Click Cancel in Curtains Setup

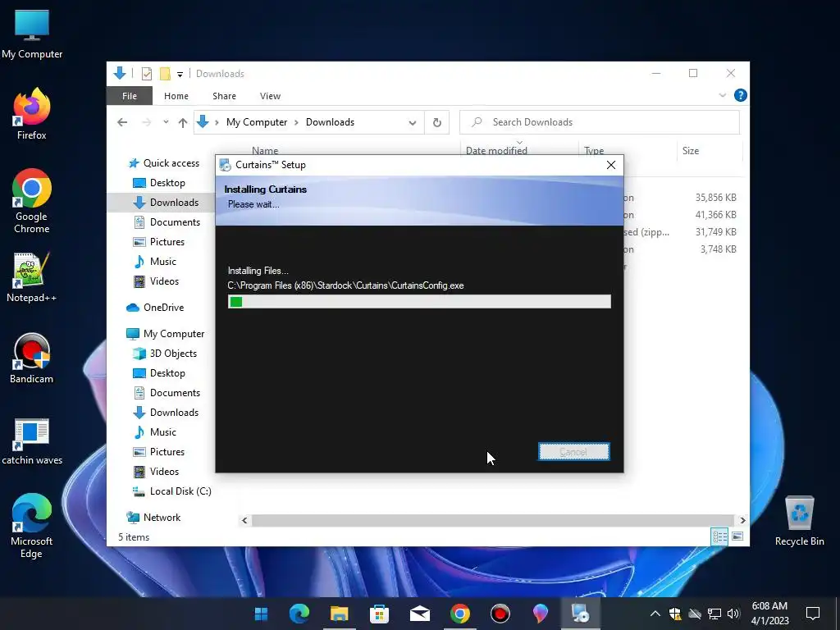click(573, 452)
